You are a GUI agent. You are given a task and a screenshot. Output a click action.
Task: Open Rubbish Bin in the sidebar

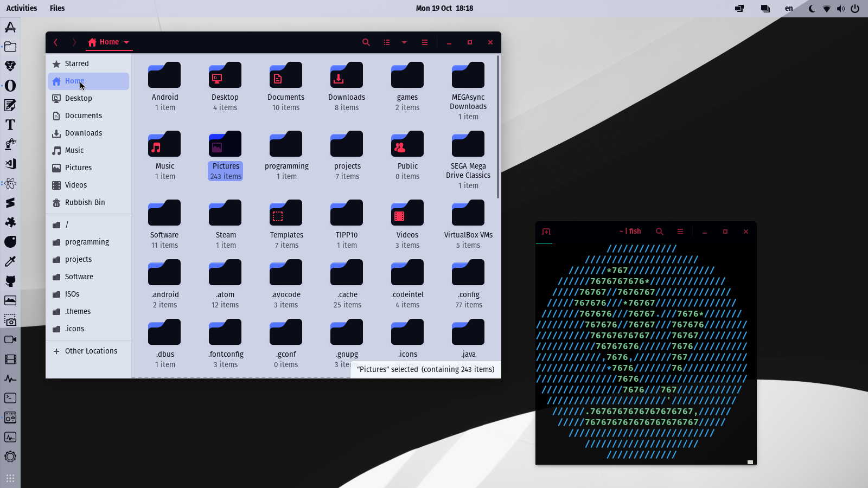click(88, 203)
